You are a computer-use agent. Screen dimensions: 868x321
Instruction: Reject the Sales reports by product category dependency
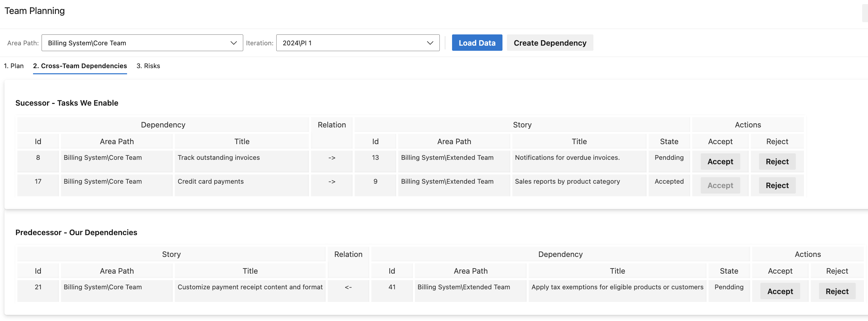pos(777,185)
